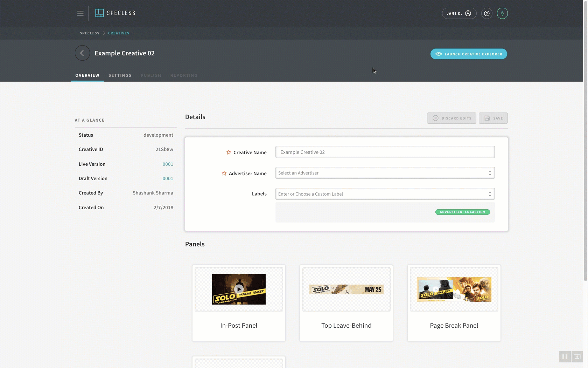Click the page vertical scrollbar
Image resolution: width=588 pixels, height=368 pixels.
point(585,140)
